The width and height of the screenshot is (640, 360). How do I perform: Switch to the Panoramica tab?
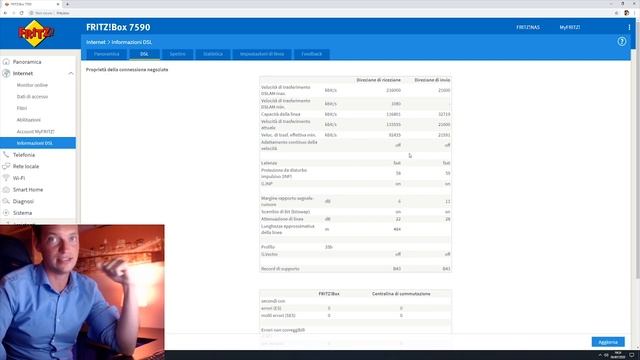[107, 54]
